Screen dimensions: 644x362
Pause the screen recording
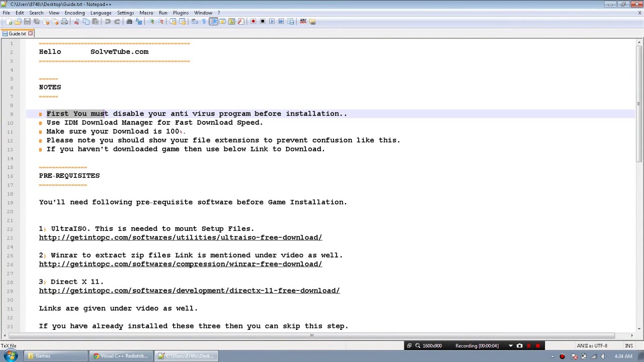click(529, 346)
